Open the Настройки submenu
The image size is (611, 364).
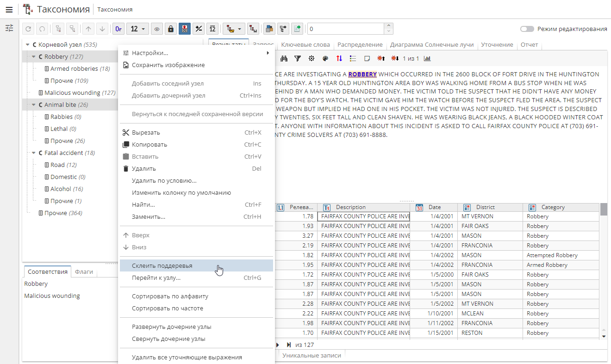196,53
